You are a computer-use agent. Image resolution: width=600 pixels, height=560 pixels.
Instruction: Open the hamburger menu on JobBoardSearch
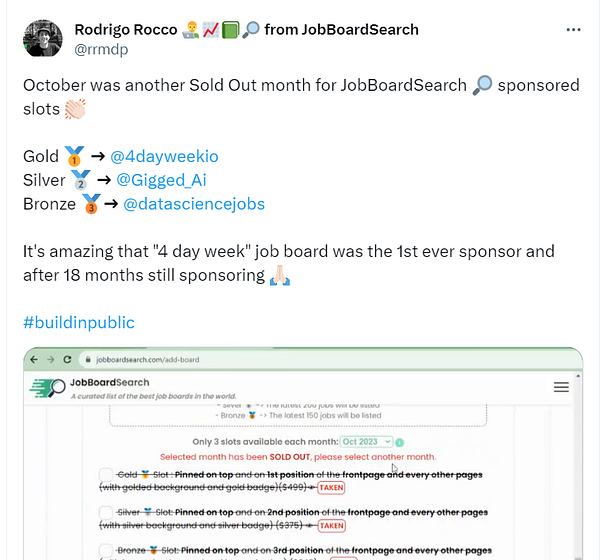pos(561,387)
